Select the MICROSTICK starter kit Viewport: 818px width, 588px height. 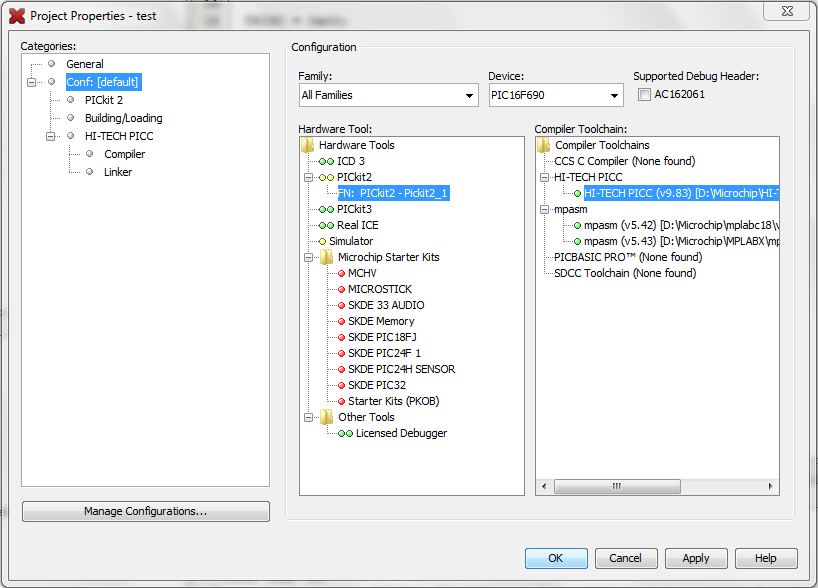[x=380, y=289]
